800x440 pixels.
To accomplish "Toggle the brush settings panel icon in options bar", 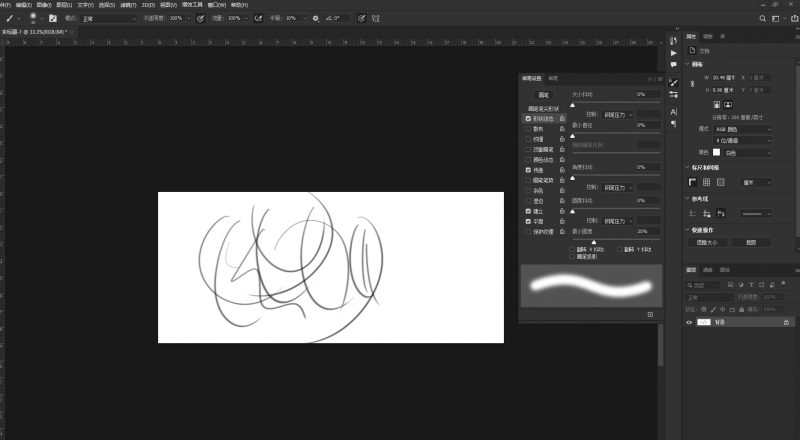I will click(51, 18).
